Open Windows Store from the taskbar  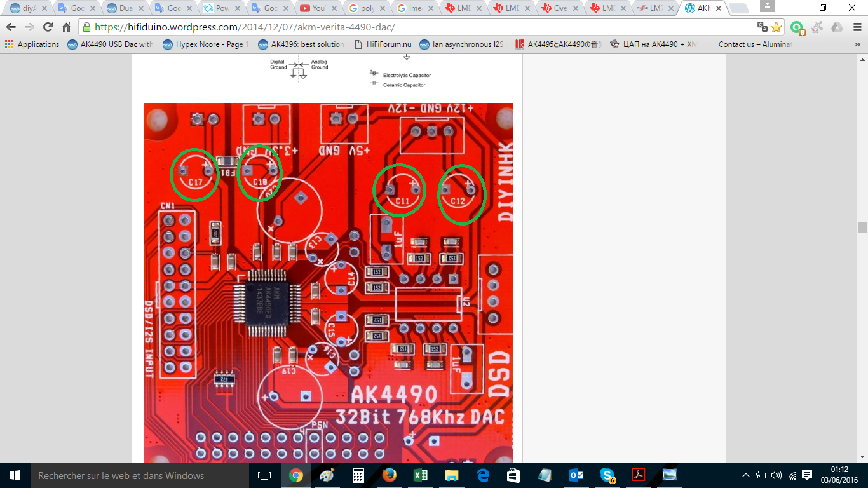(513, 475)
